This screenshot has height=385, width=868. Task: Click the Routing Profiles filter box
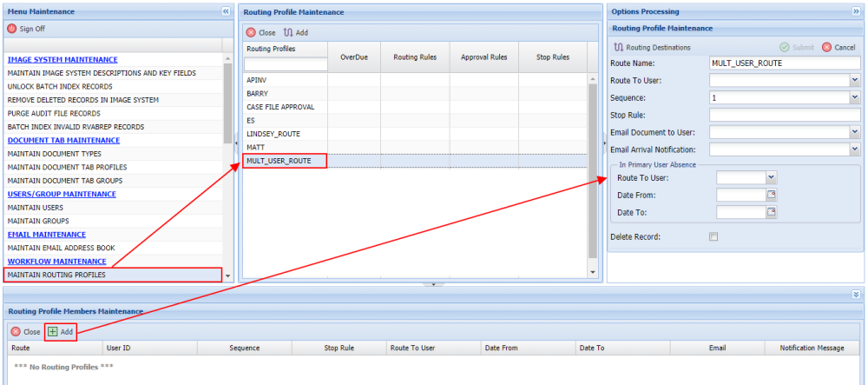[x=285, y=65]
